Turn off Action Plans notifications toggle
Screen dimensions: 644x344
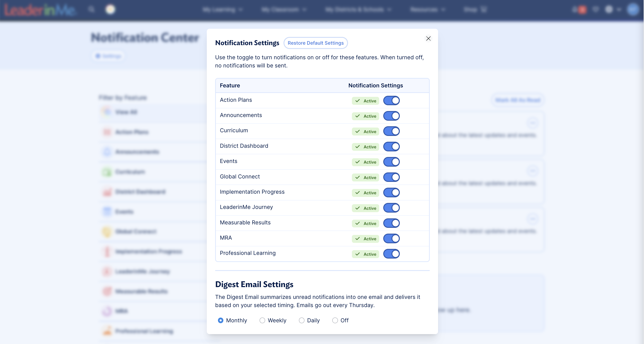(x=391, y=101)
